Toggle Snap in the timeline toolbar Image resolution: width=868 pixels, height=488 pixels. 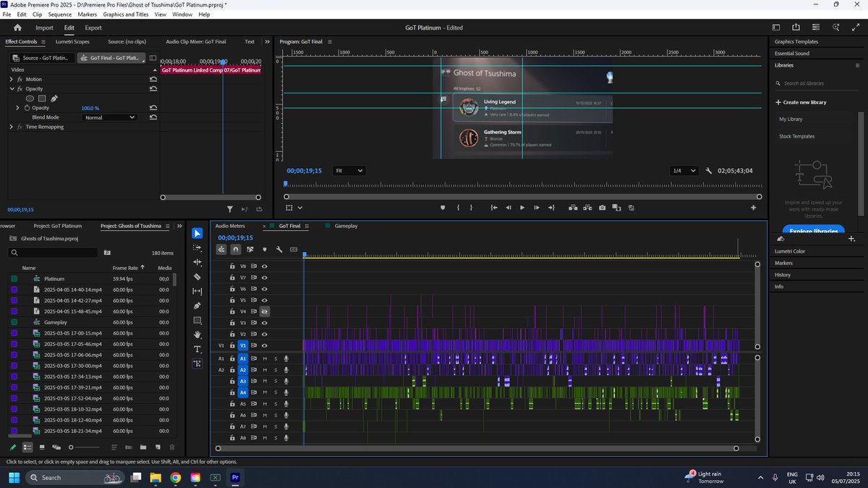pyautogui.click(x=236, y=249)
